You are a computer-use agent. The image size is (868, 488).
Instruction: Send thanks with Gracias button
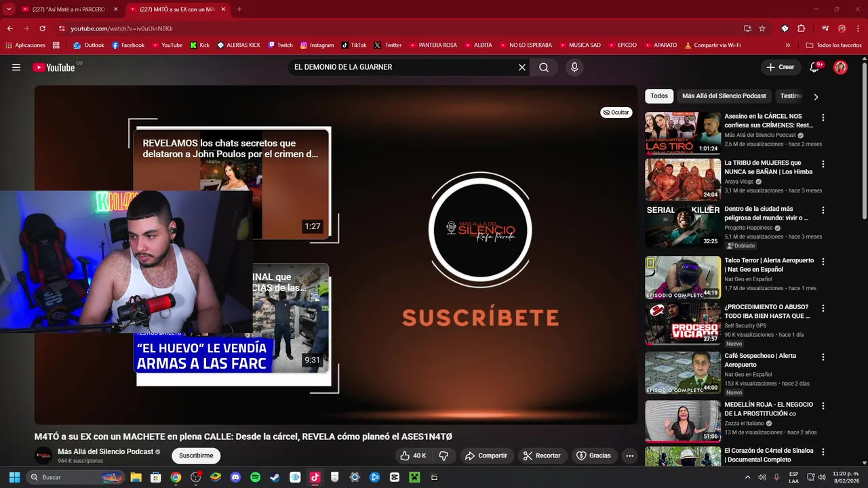pyautogui.click(x=594, y=455)
